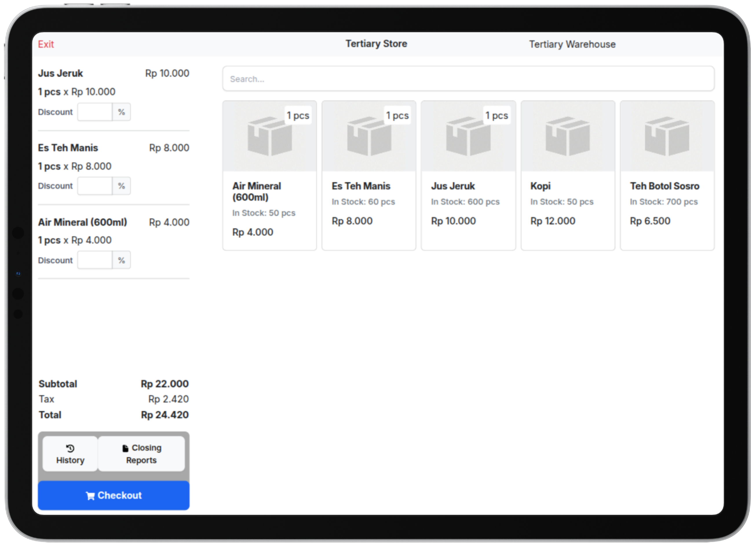Focus the product Search field
The height and width of the screenshot is (547, 756).
tap(468, 79)
